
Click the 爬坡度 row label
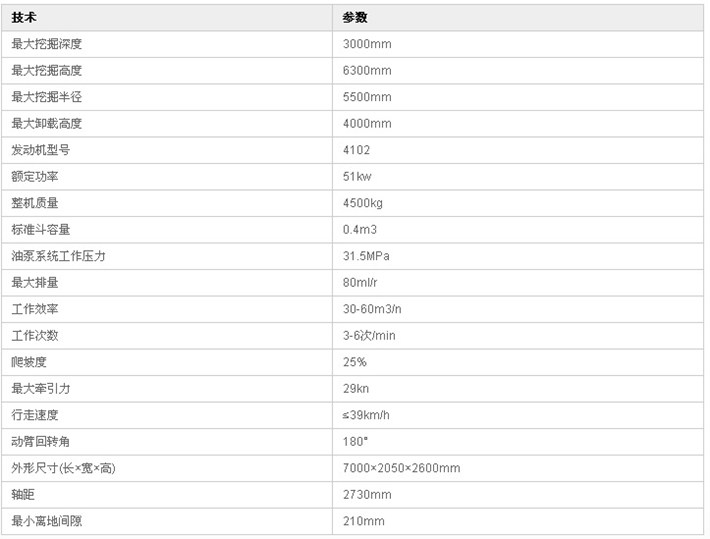tap(29, 362)
